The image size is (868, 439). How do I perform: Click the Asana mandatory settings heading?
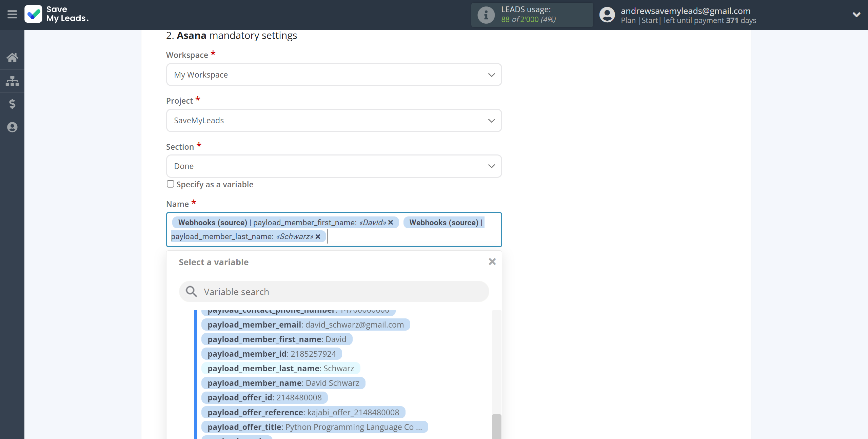click(232, 36)
